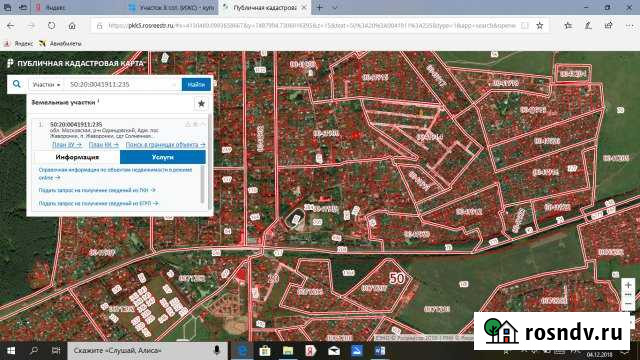Open request link for ГКН information
Image resolution: width=640 pixels, height=360 pixels.
[97, 190]
